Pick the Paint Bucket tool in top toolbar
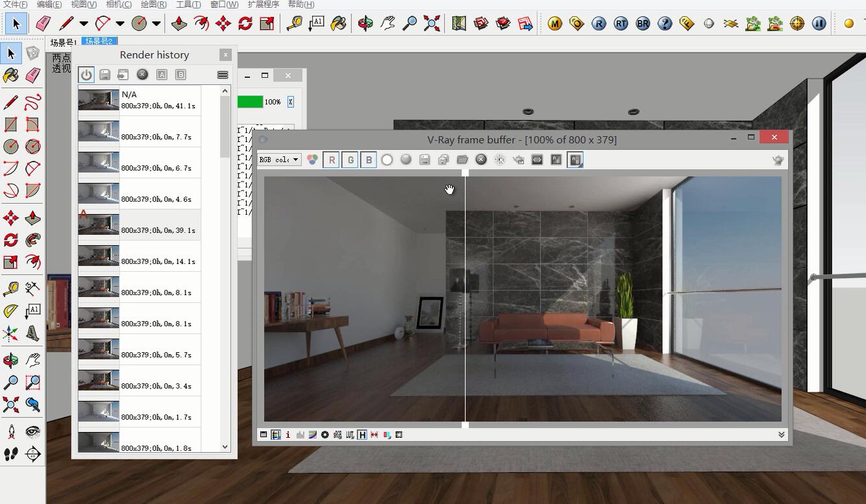Viewport: 866px width, 504px height. pyautogui.click(x=338, y=24)
